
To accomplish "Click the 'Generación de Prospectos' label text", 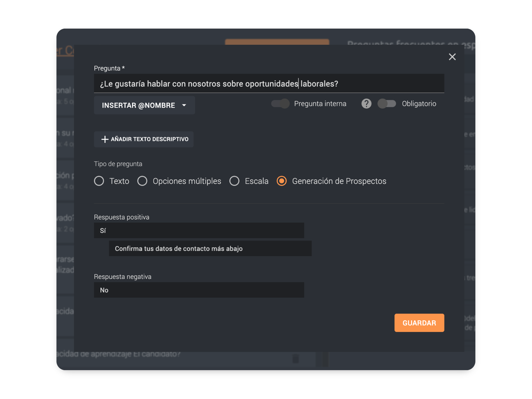I will point(339,181).
